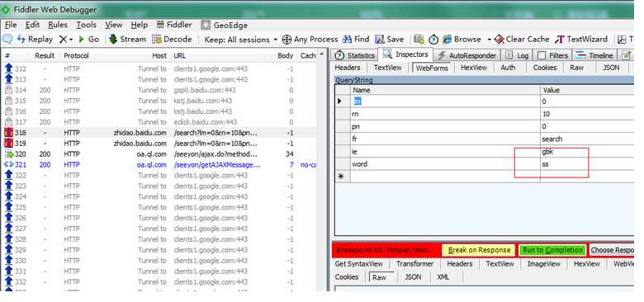Viewport: 644px width, 302px height.
Task: Click Clear Cache toolbar button
Action: pos(522,40)
